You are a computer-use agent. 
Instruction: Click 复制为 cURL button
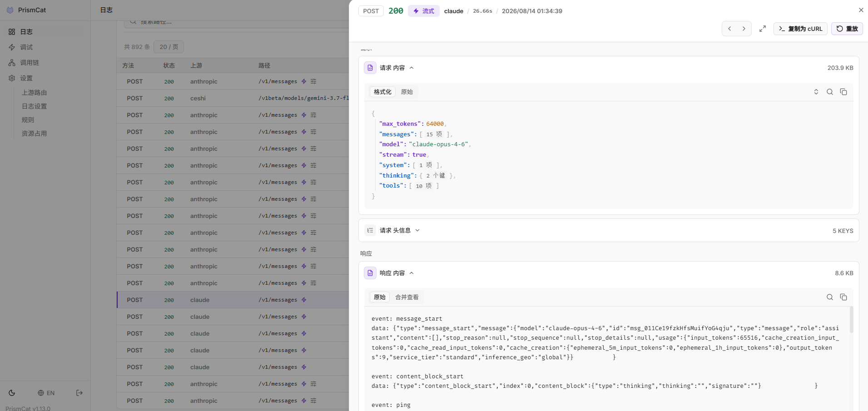(x=800, y=29)
